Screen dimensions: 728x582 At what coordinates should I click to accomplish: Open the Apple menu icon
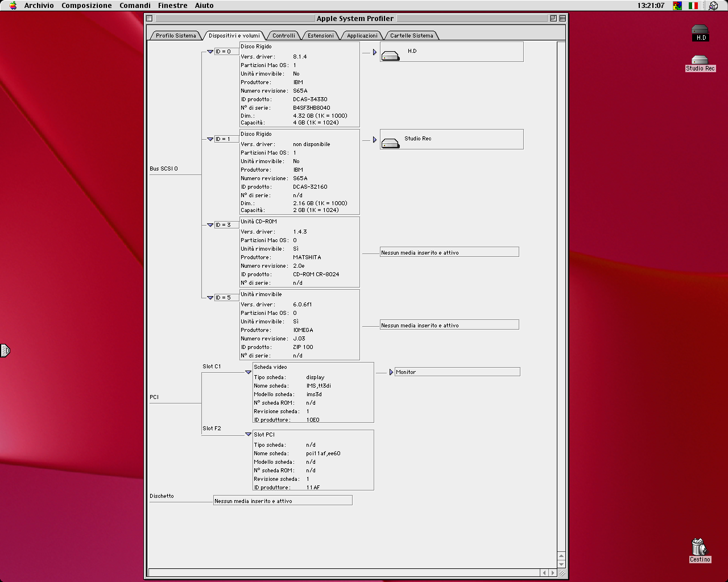[13, 6]
